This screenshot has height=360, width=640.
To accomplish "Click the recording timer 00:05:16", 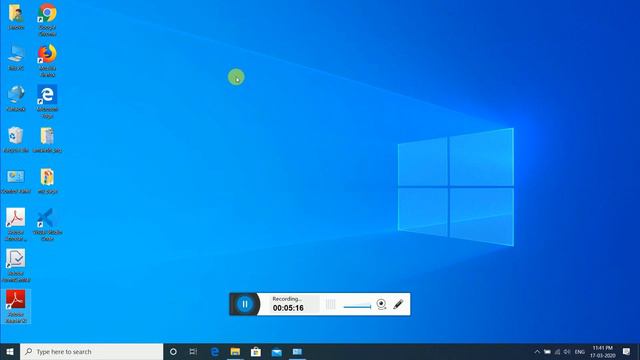I will (x=288, y=308).
